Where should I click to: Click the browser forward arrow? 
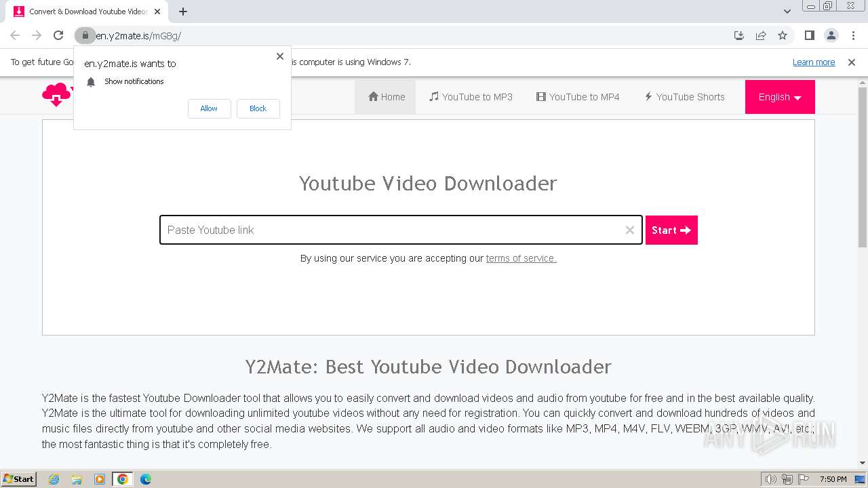coord(37,35)
